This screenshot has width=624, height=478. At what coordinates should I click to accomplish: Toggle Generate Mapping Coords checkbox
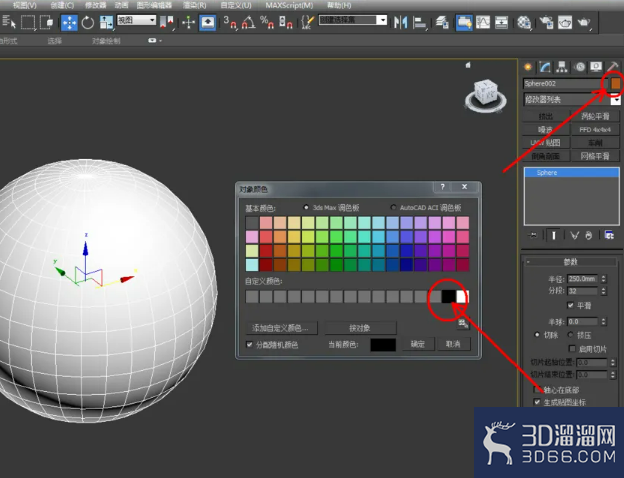pyautogui.click(x=537, y=402)
